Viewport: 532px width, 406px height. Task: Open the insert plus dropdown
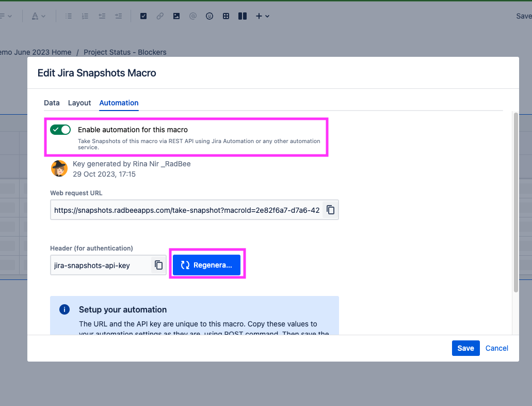click(262, 16)
